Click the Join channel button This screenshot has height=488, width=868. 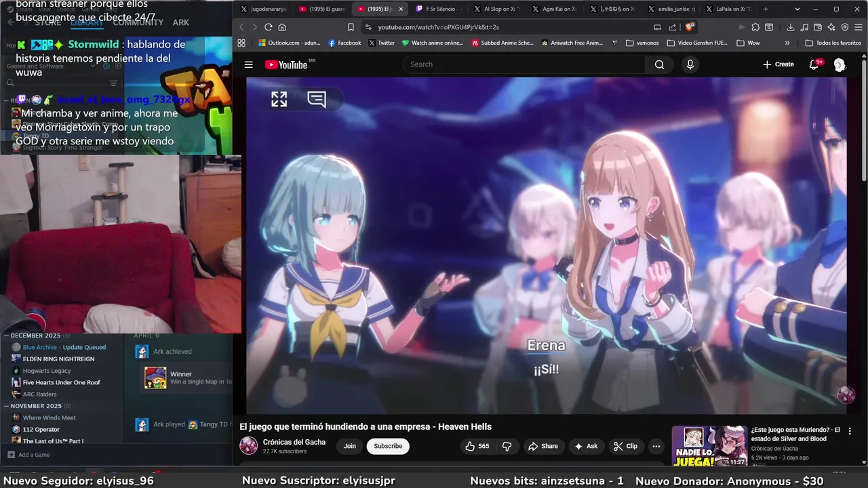[349, 446]
